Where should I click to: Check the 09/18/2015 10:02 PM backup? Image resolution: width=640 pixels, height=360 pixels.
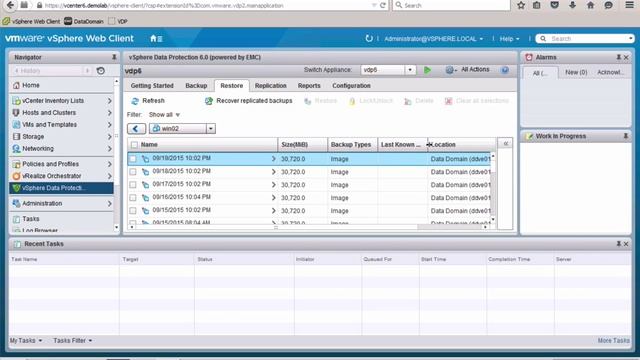point(133,172)
